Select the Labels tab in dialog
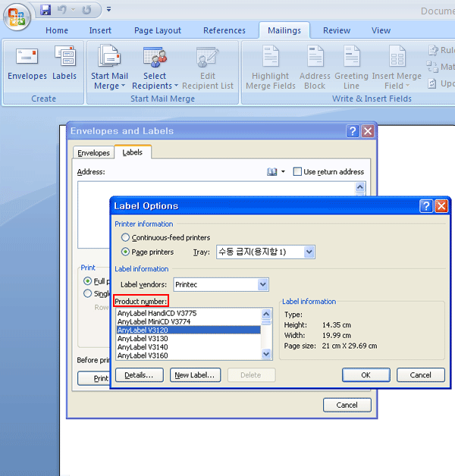455x476 pixels. (133, 152)
